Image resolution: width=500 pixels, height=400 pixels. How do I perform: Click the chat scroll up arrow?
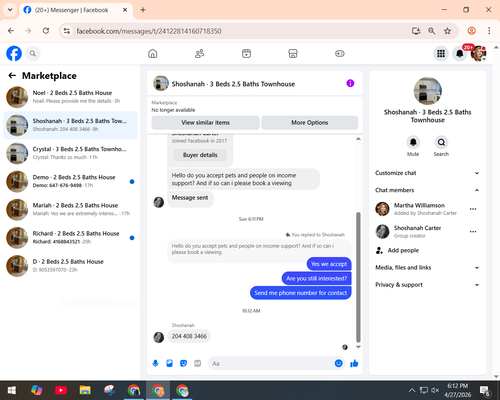pyautogui.click(x=358, y=139)
